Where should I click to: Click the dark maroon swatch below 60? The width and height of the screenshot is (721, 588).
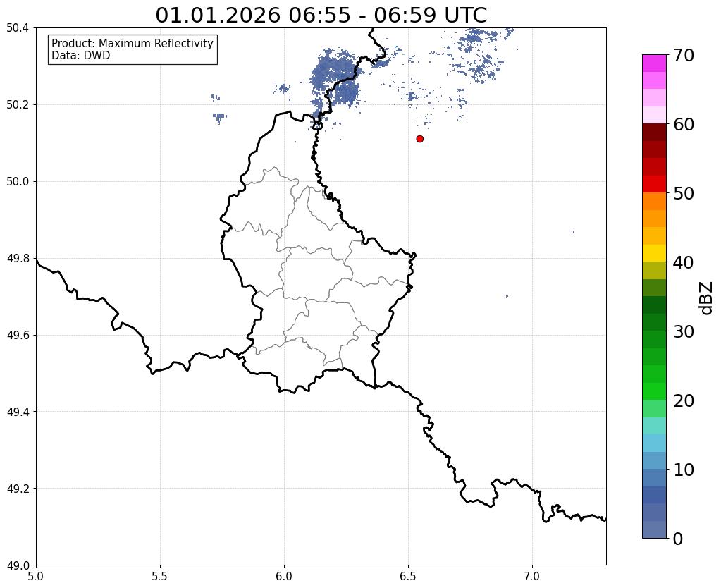point(654,133)
